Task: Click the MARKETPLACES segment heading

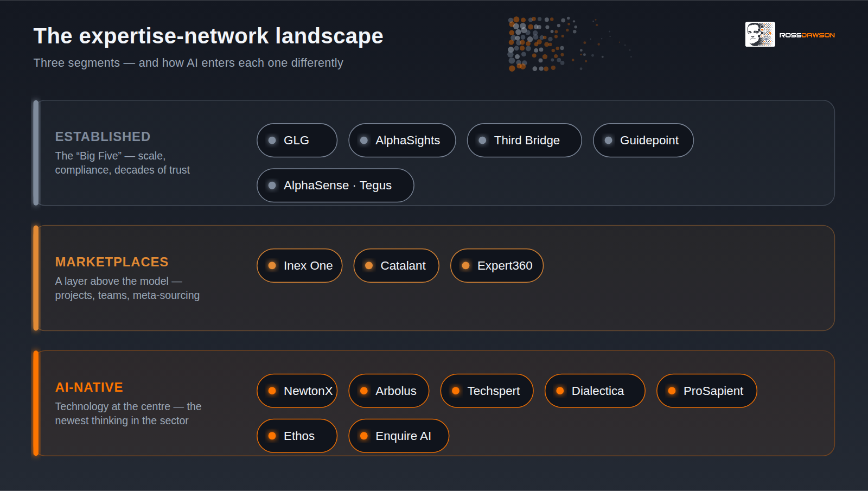Action: [x=112, y=262]
